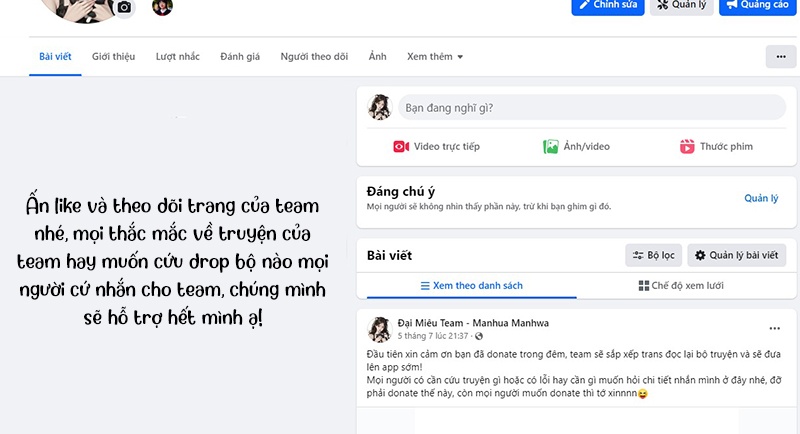Expand the Xem thêm dropdown
Viewport: 800px width, 434px height.
[435, 57]
